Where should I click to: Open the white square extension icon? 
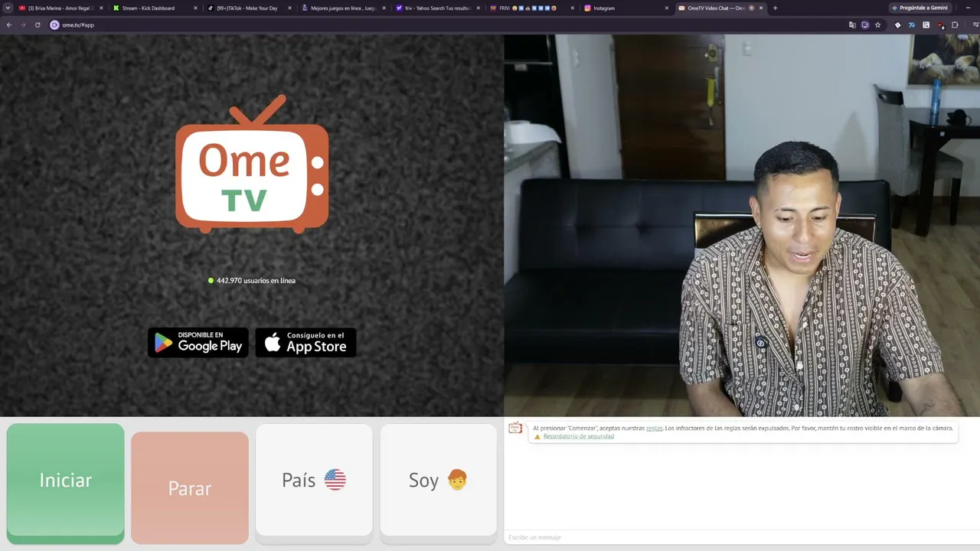pos(926,24)
